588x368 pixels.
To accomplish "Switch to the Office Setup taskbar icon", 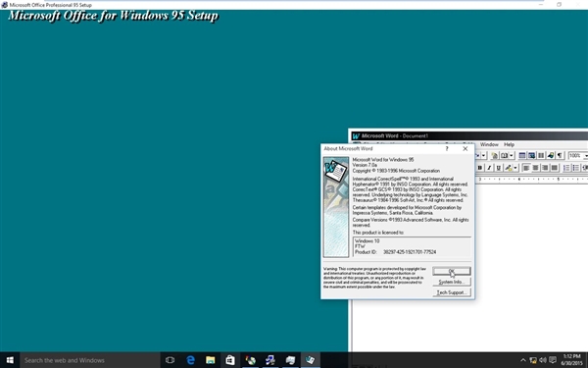I will 270,360.
